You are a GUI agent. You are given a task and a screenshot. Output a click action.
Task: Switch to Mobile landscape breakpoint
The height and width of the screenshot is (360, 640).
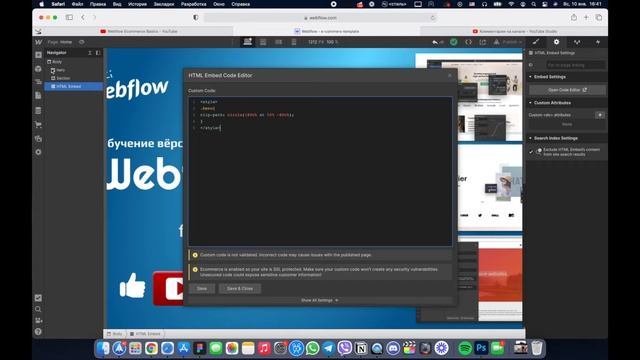tap(278, 42)
